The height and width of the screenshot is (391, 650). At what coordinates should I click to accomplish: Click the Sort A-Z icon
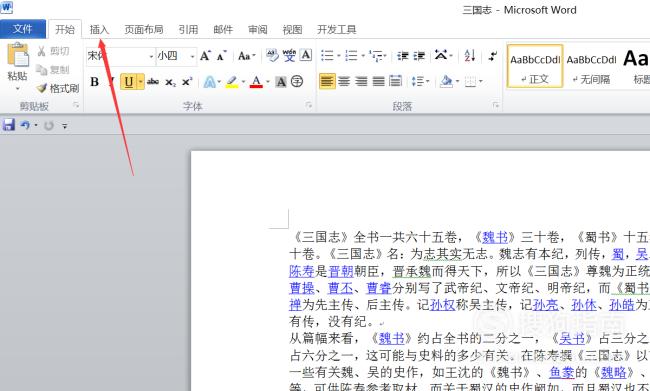[470, 56]
